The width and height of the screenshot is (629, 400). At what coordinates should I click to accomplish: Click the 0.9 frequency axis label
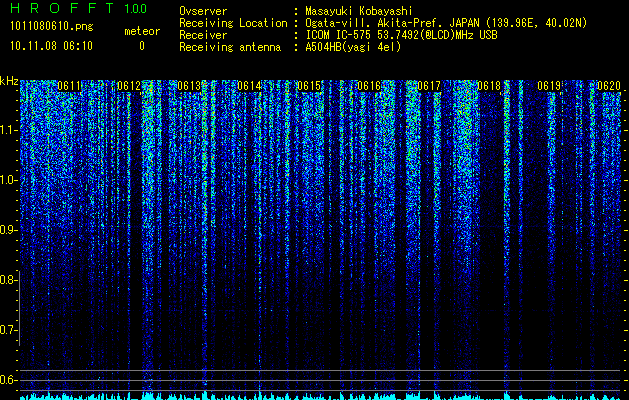[9, 230]
